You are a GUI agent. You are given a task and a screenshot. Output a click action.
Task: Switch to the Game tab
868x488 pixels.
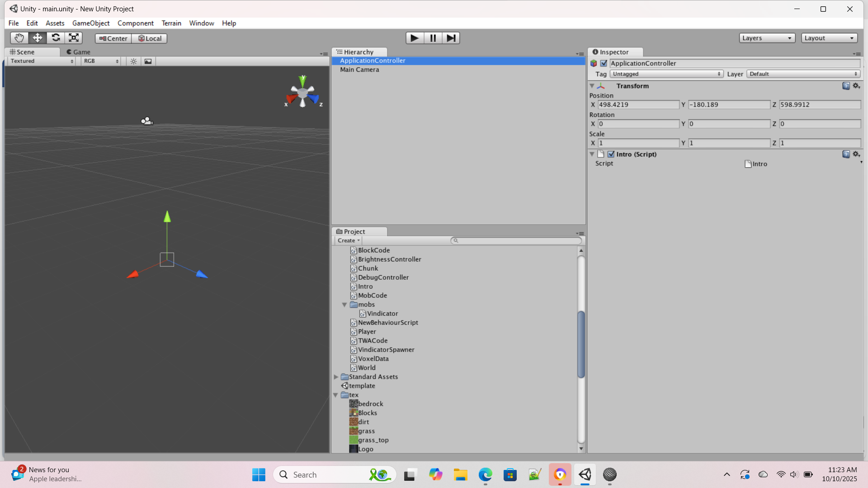pyautogui.click(x=78, y=52)
